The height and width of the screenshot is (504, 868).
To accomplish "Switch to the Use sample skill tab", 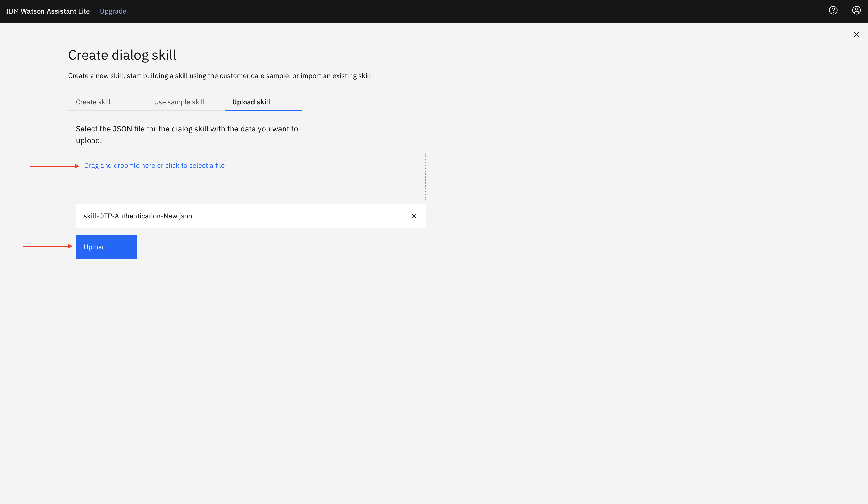I will (179, 102).
